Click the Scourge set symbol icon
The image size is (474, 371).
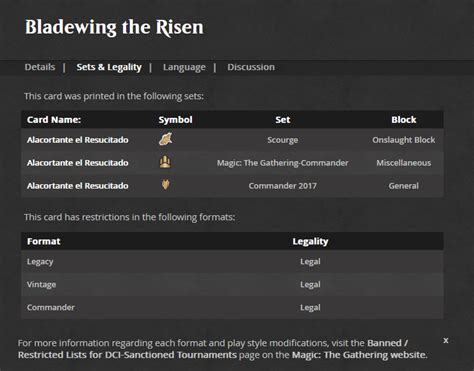166,139
